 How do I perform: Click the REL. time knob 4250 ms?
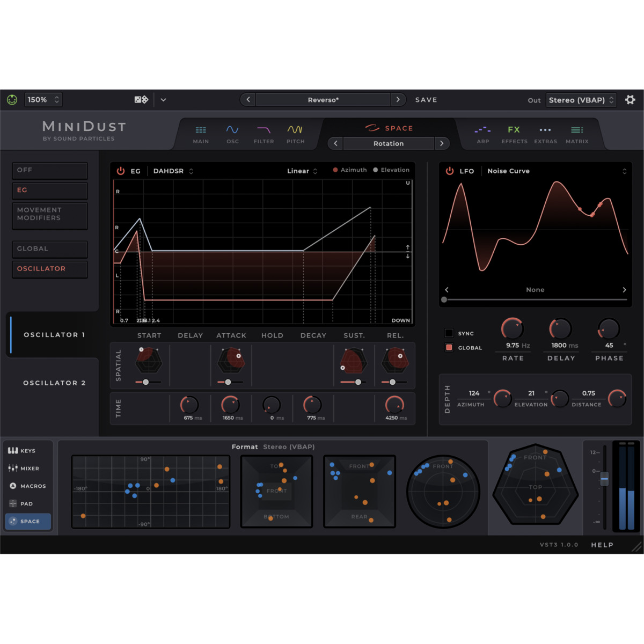pyautogui.click(x=394, y=405)
